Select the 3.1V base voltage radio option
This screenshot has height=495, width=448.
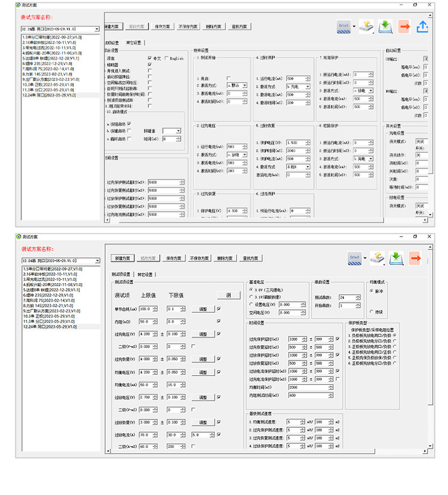pos(251,297)
